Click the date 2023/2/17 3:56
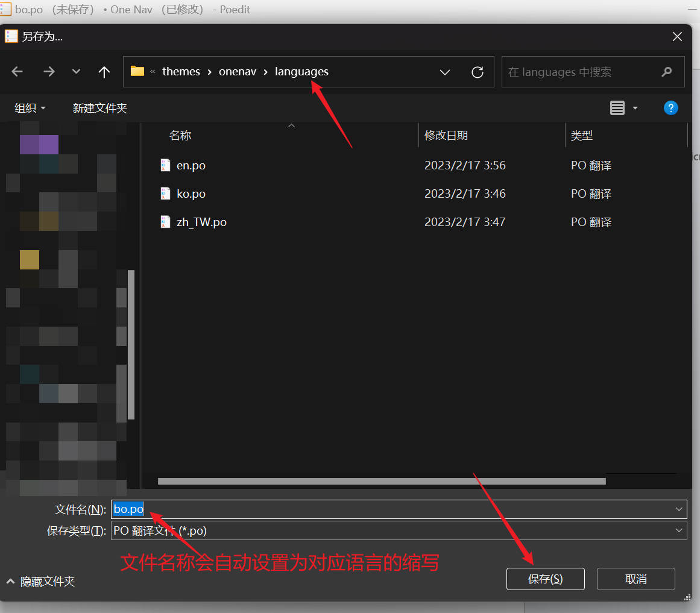The image size is (700, 613). pyautogui.click(x=465, y=166)
